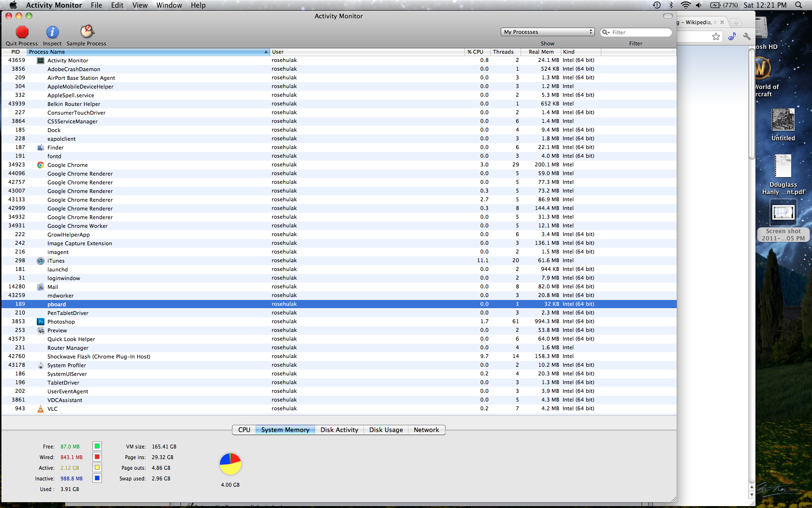Screen dimensions: 812x508
Task: Open the volume control in menu bar
Action: 699,5
